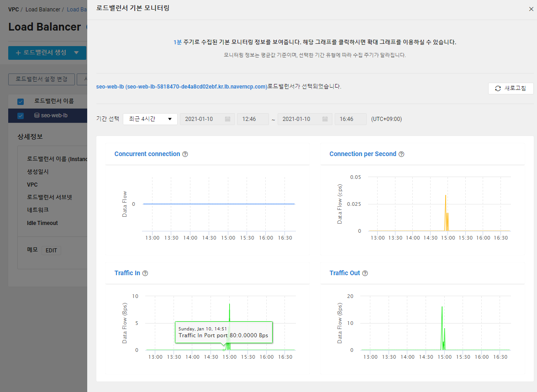Screen dimensions: 537x392
Task: Click the end time 16:46 field
Action: pos(350,119)
